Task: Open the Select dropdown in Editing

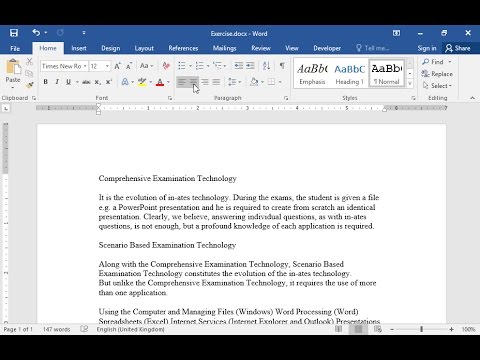Action: point(437,86)
